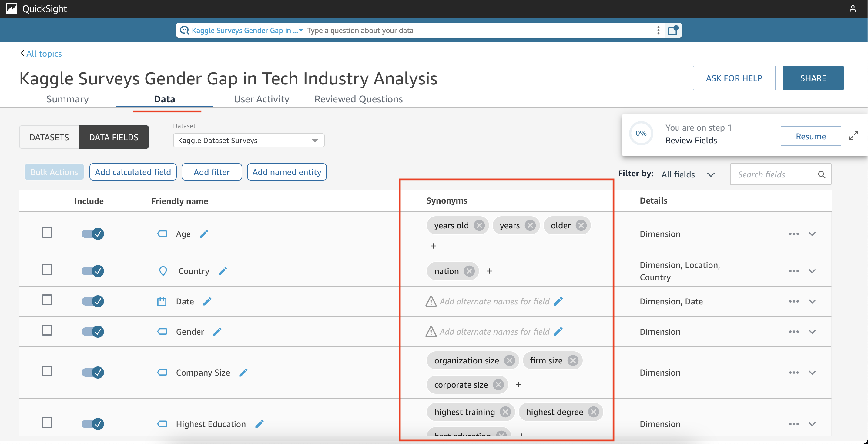The width and height of the screenshot is (868, 444).
Task: Open the Reviewed Questions tab
Action: 359,99
